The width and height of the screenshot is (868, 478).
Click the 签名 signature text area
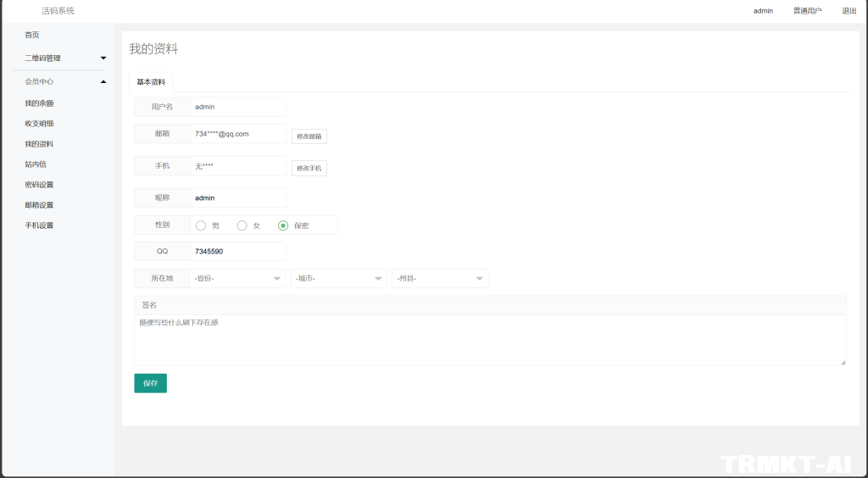(490, 339)
